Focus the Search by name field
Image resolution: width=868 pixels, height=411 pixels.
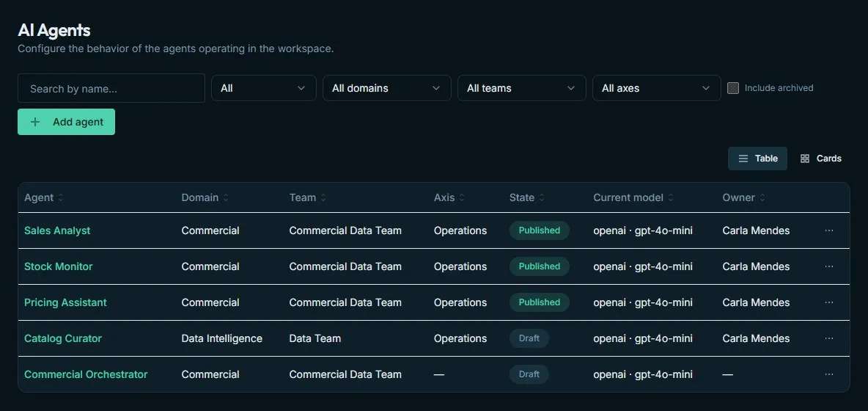[111, 88]
